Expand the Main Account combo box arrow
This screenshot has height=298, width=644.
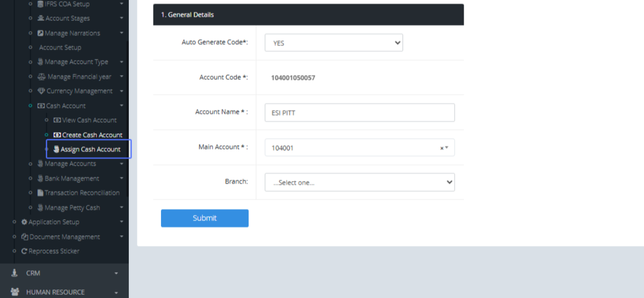coord(447,148)
